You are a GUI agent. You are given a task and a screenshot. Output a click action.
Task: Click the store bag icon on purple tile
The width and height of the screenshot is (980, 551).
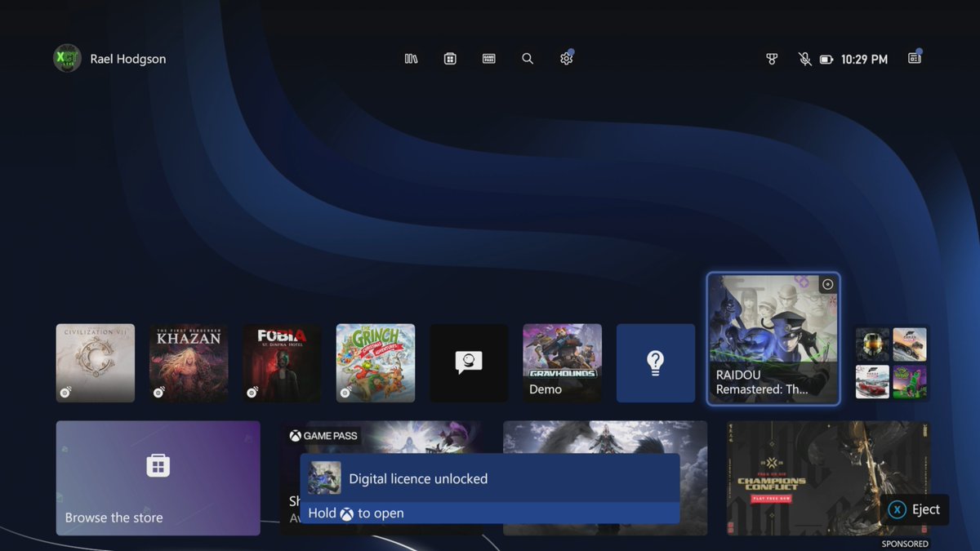pos(158,466)
